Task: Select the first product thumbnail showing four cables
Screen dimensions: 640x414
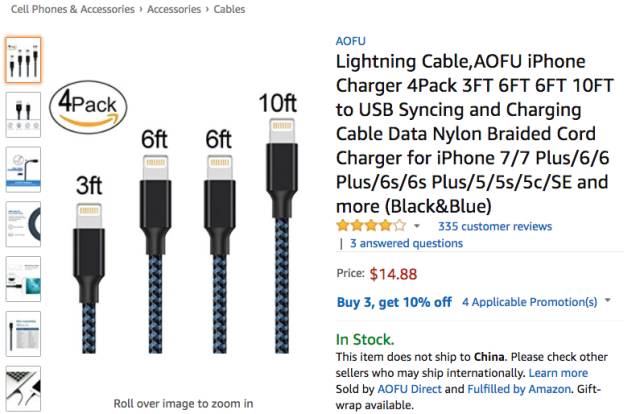Action: [x=23, y=60]
